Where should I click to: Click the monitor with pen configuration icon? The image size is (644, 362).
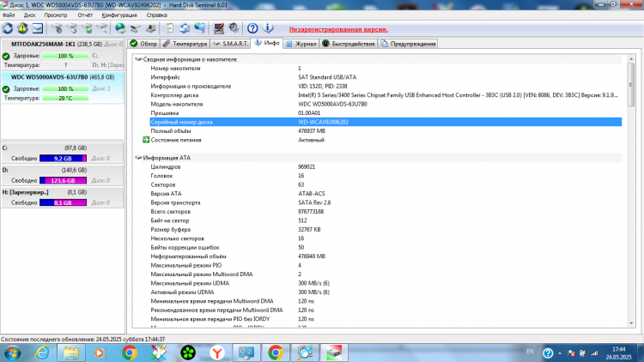tap(218, 28)
